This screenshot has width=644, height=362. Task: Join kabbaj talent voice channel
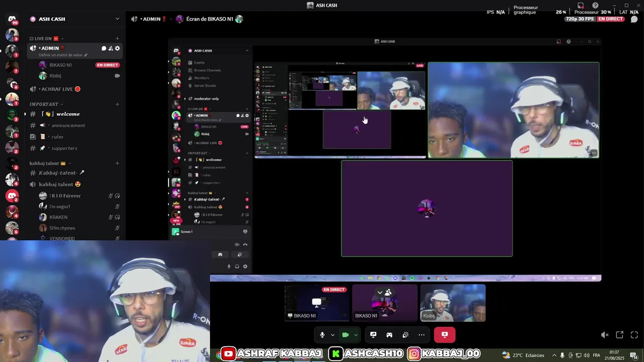[74, 184]
